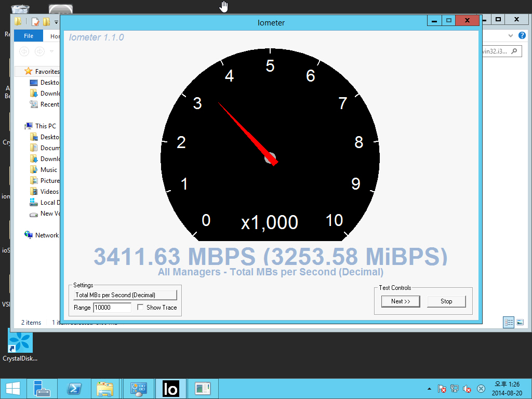Select Local Disk in the navigation pane
Screen dimensions: 532x399
(45, 203)
